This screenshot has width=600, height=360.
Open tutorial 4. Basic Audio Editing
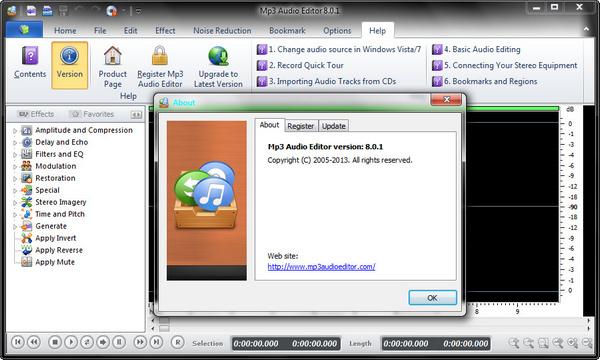tap(476, 49)
